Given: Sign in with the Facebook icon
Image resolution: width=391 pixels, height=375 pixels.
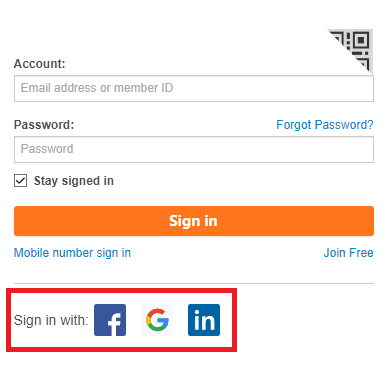Looking at the screenshot, I should tap(110, 320).
